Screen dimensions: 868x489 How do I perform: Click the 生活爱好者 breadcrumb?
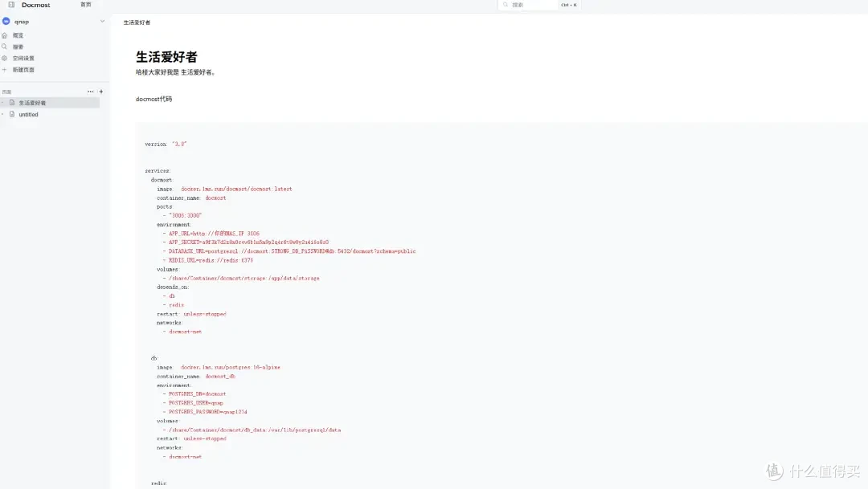[x=137, y=22]
